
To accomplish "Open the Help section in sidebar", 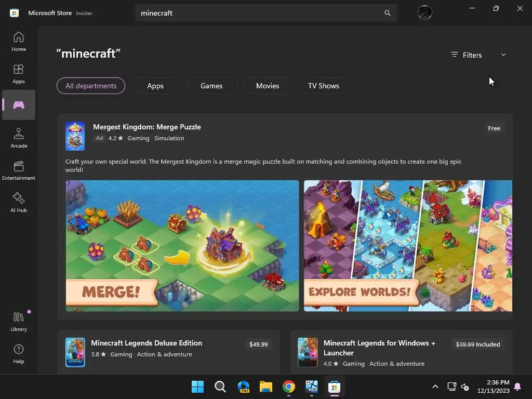I will coord(18,354).
